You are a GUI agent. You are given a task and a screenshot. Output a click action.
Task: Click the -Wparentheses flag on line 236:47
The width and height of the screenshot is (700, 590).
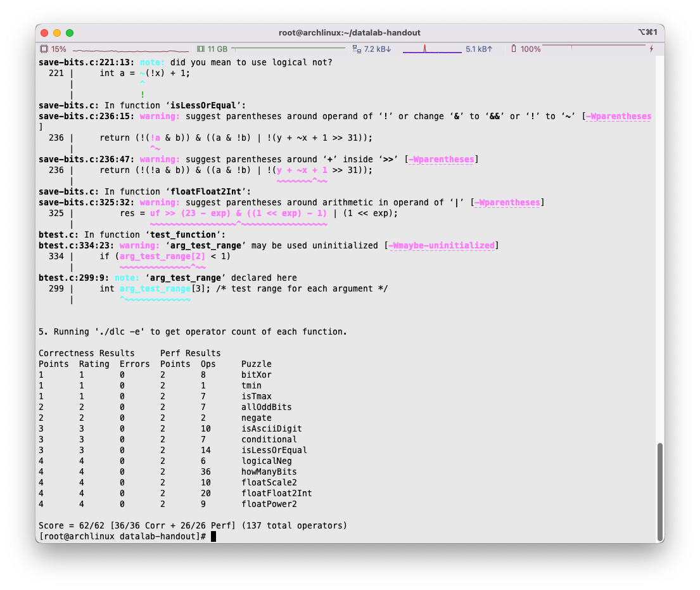[x=441, y=160]
